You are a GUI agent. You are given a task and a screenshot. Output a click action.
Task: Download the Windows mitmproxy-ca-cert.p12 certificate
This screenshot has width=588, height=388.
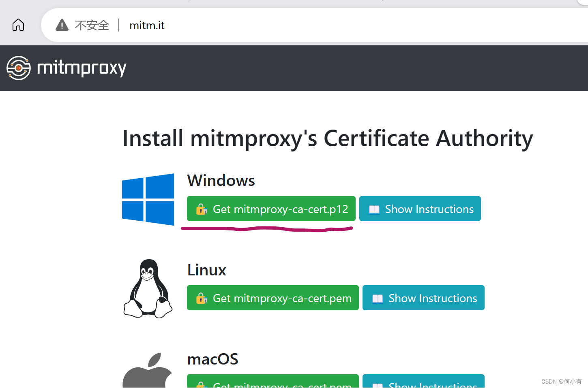coord(271,209)
